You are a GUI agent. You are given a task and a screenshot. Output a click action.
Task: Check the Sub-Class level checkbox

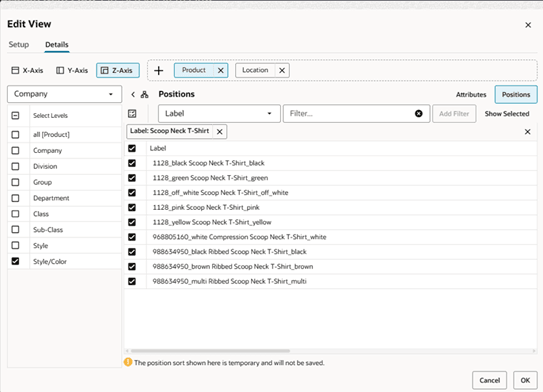pos(15,229)
